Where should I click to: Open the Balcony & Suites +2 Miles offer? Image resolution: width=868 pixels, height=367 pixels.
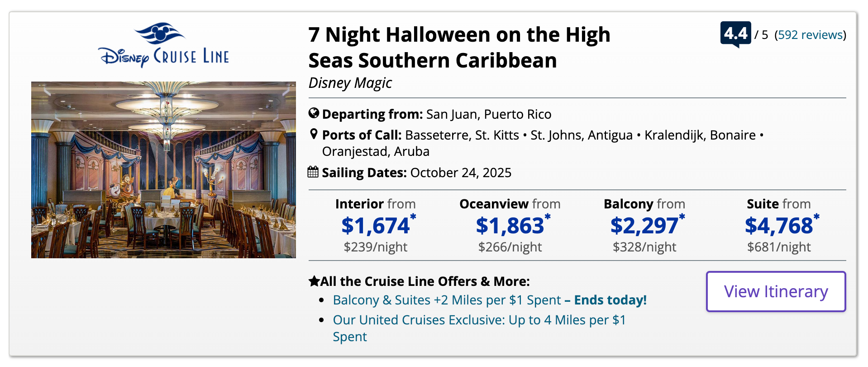[x=447, y=300]
